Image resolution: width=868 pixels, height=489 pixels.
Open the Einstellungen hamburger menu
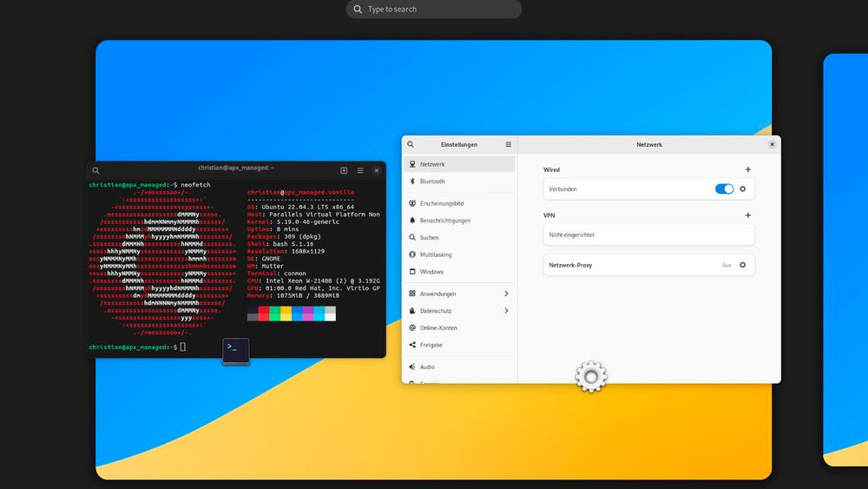pos(508,144)
